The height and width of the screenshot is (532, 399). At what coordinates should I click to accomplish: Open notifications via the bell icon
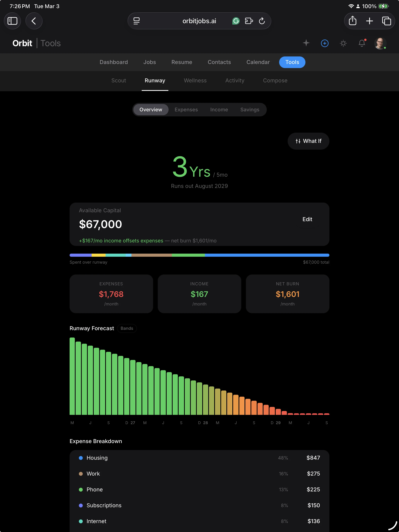(x=361, y=43)
